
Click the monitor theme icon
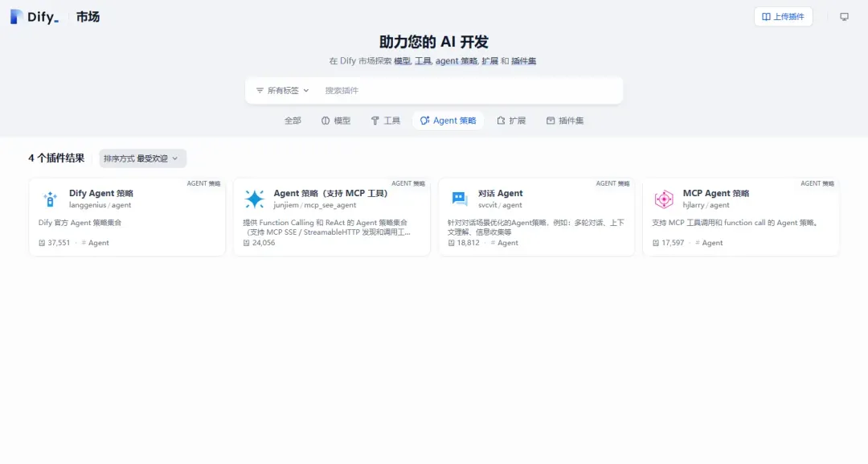tap(844, 17)
